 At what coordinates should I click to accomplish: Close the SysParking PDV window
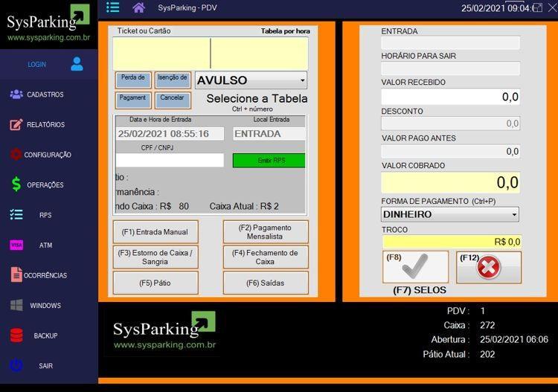(x=553, y=7)
